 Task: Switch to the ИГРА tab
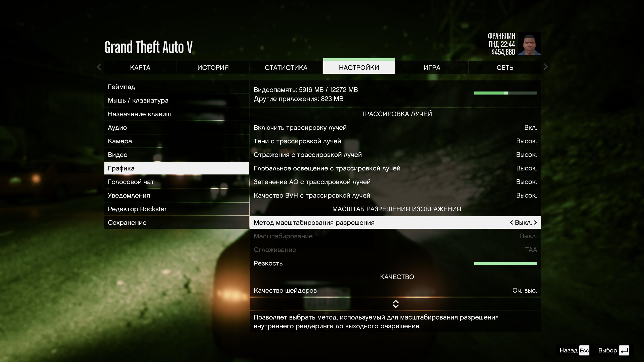pyautogui.click(x=432, y=67)
